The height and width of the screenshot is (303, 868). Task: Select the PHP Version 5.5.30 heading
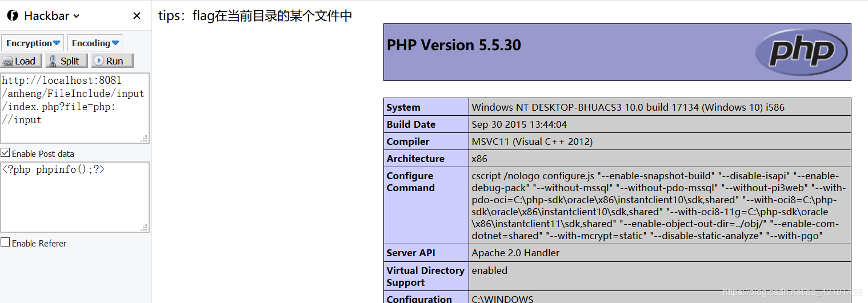click(454, 45)
